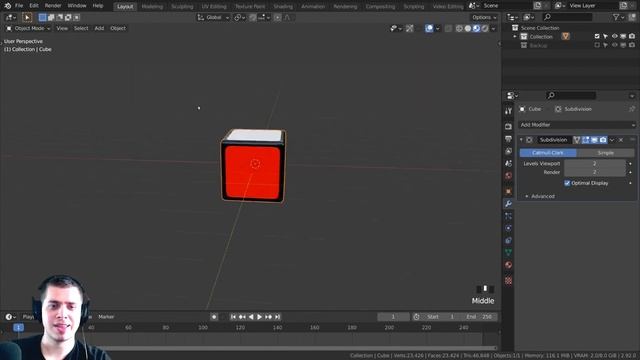Toggle snapping magnet in viewport header
This screenshot has width=640, height=360.
point(253,18)
